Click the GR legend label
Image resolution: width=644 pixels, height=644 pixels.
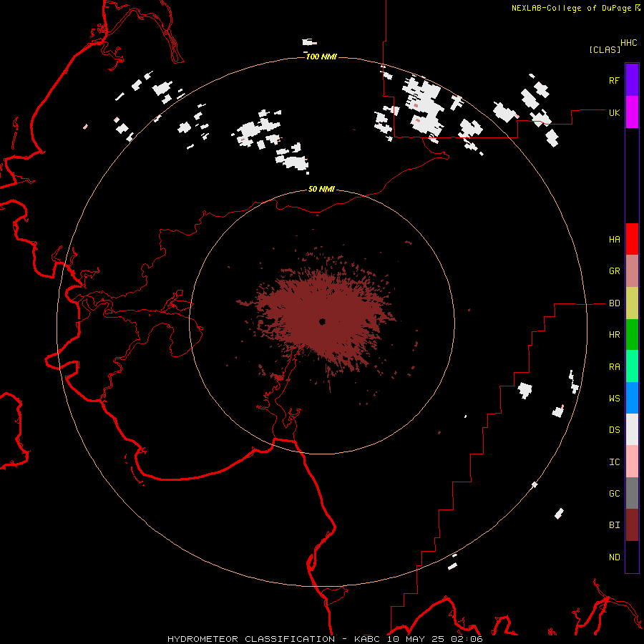(x=614, y=271)
